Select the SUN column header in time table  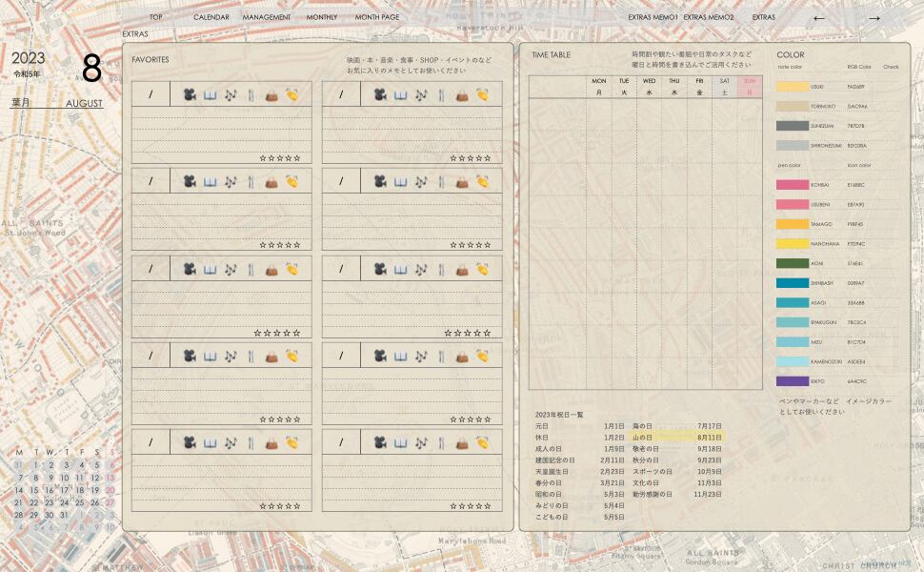pos(750,87)
